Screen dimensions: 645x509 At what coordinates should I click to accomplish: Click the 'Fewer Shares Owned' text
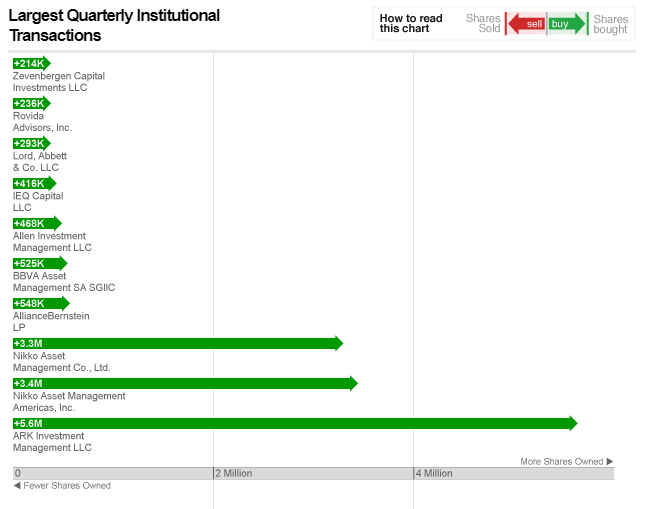pyautogui.click(x=67, y=486)
